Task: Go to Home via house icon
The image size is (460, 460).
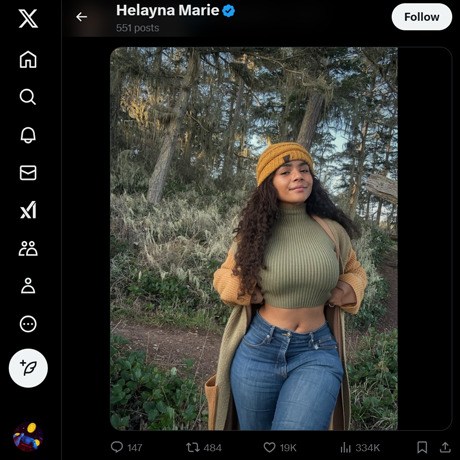Action: point(28,59)
